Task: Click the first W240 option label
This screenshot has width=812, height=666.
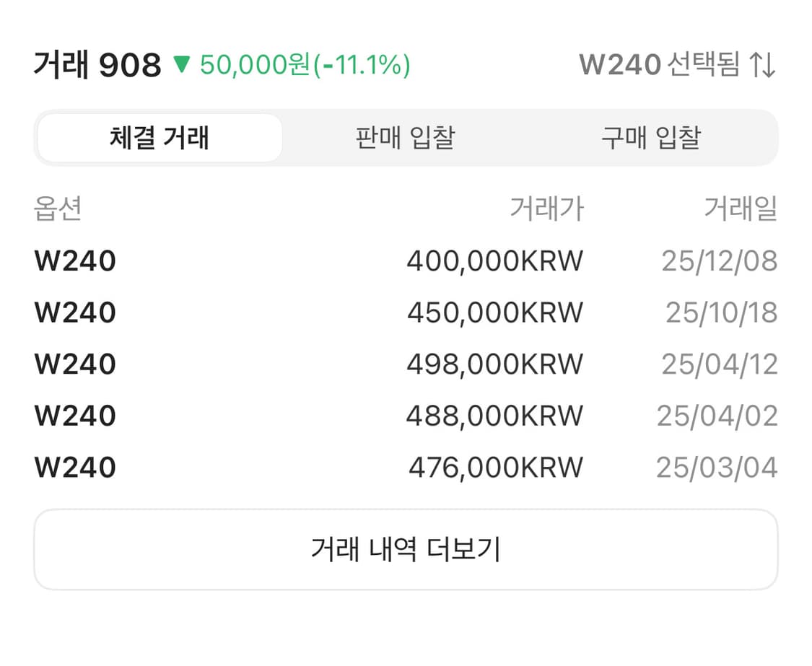Action: [74, 260]
